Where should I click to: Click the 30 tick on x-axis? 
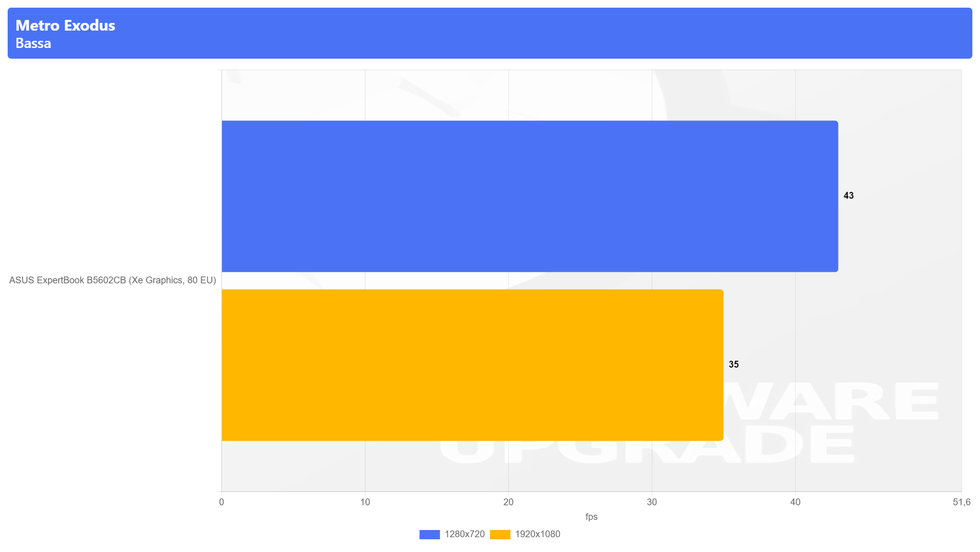click(x=652, y=502)
